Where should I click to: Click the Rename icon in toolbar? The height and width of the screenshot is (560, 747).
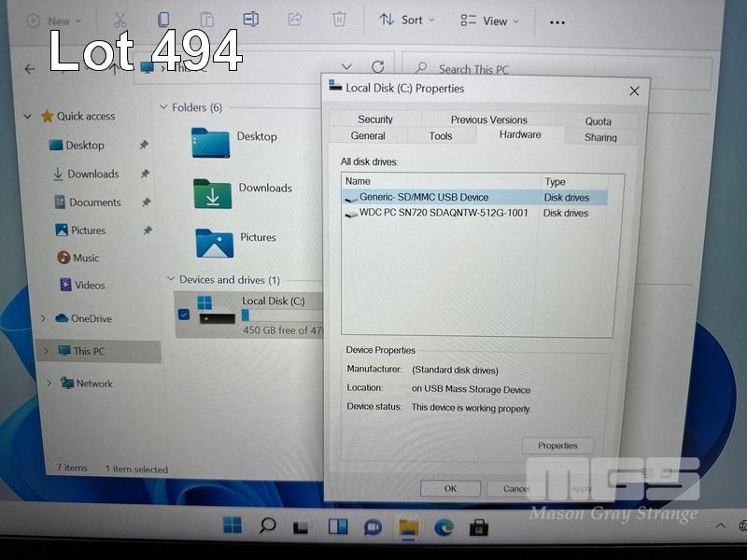(x=250, y=20)
